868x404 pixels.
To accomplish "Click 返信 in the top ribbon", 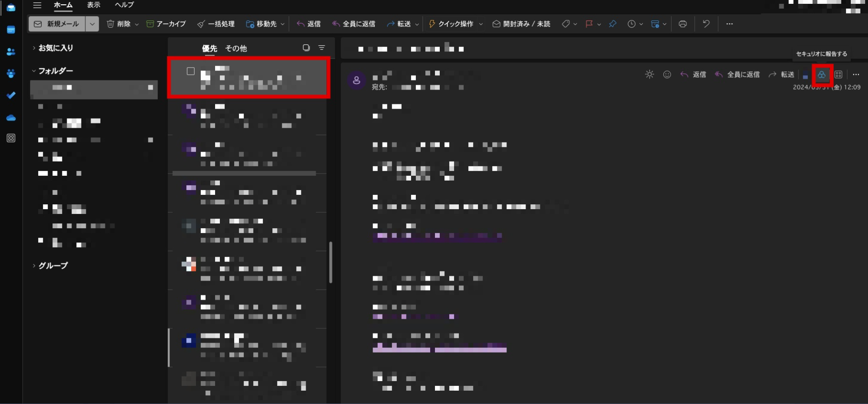I will click(309, 24).
